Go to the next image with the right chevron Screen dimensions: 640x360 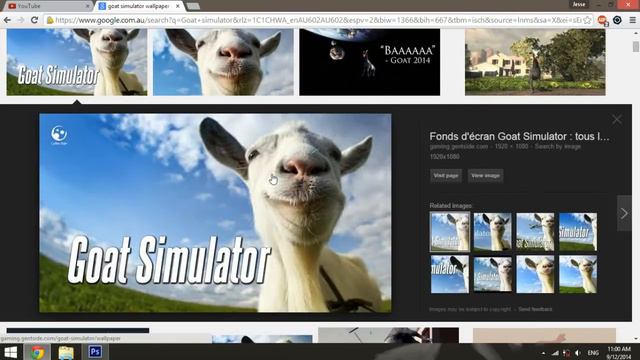(x=624, y=213)
